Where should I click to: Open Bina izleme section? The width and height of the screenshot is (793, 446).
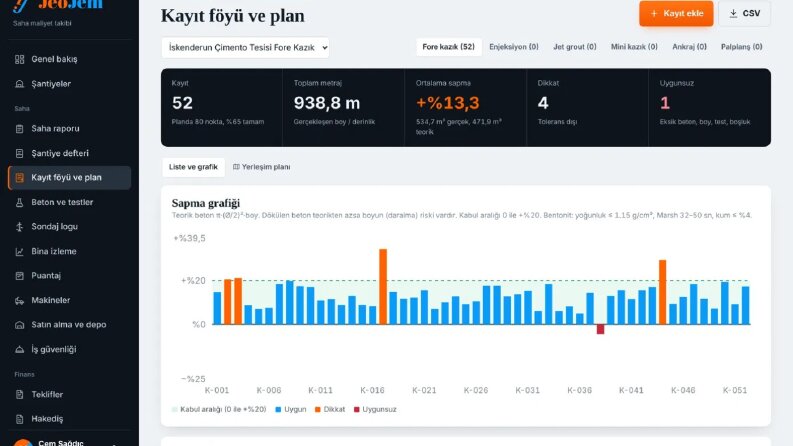coord(69,251)
